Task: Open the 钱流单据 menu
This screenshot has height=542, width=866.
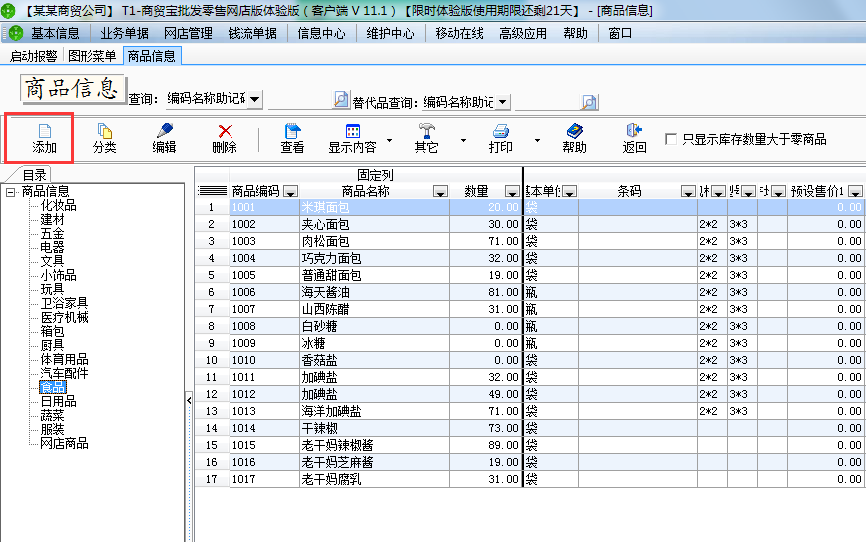Action: click(x=253, y=34)
